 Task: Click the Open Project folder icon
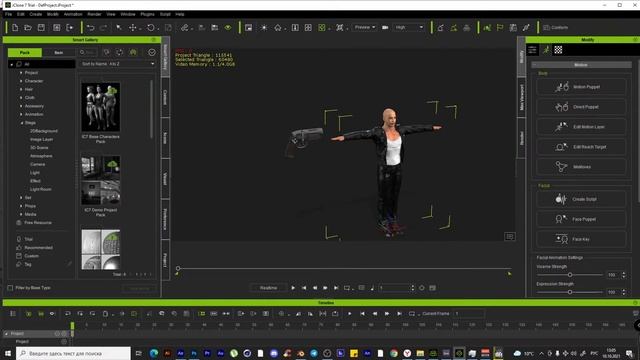pos(28,27)
